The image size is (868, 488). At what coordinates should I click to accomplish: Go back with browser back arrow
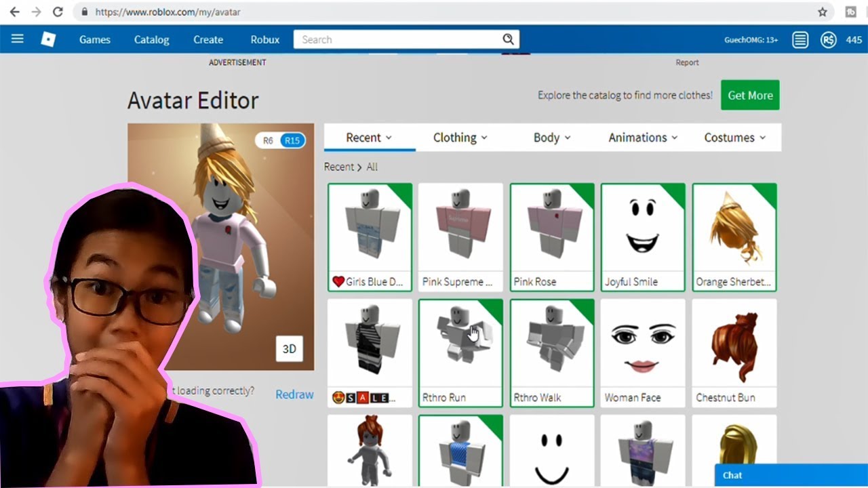tap(14, 12)
